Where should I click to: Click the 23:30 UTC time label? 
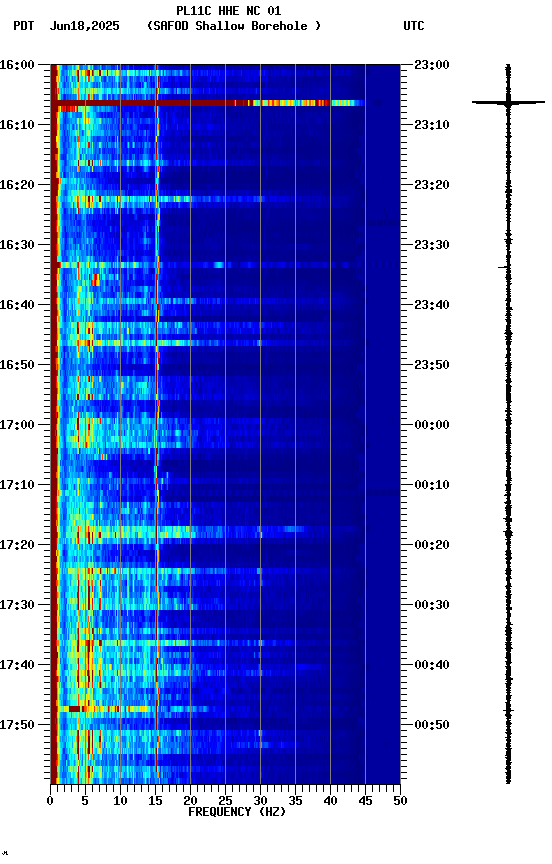click(432, 245)
